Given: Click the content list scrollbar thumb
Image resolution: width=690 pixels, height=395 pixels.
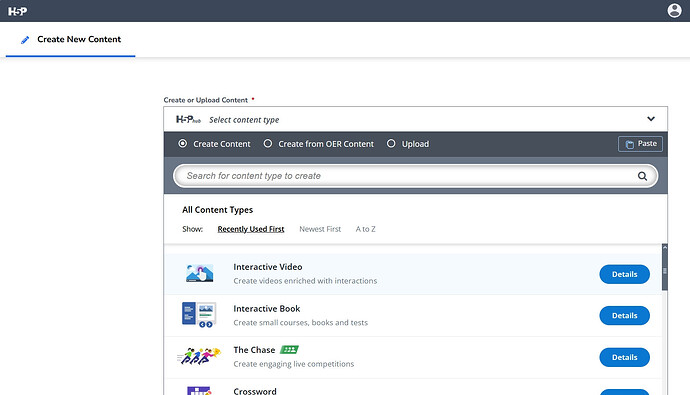Looking at the screenshot, I should [x=664, y=271].
